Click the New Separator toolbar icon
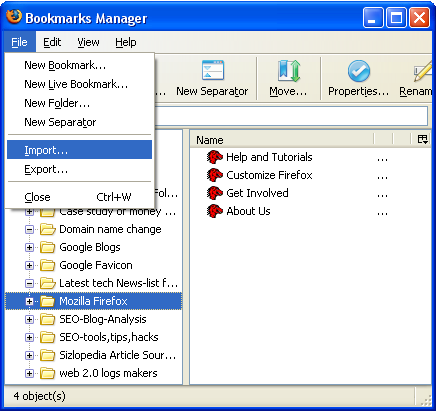The width and height of the screenshot is (436, 412). click(212, 70)
